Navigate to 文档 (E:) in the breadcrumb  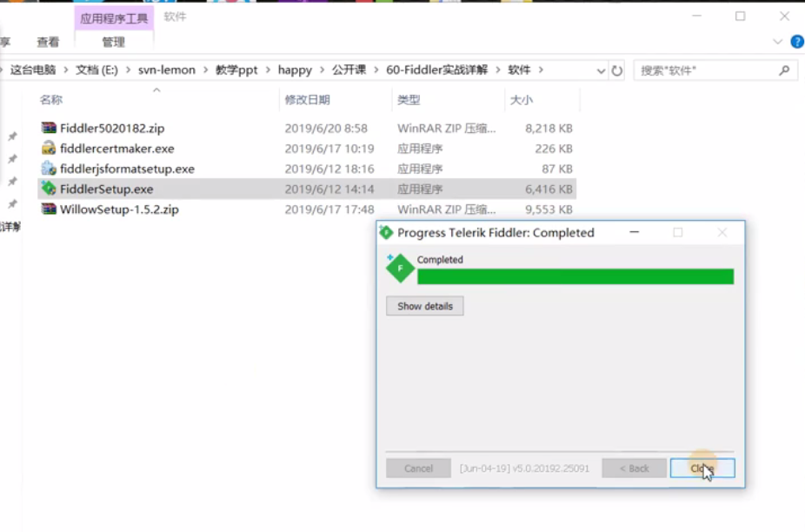click(x=97, y=70)
